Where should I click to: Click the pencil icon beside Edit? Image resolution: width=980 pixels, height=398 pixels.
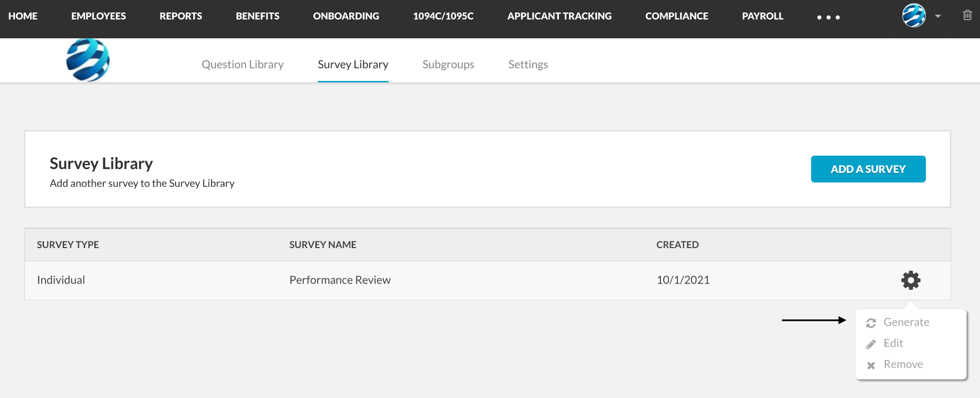(871, 344)
